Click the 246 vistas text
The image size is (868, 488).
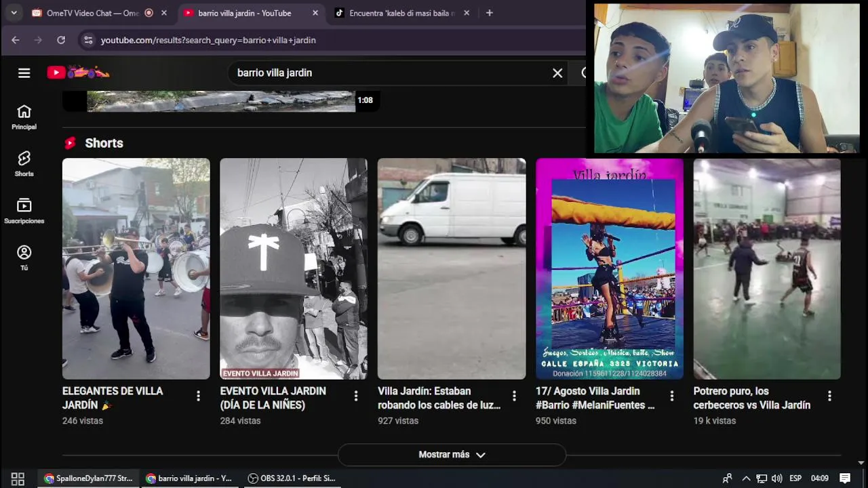coord(83,421)
